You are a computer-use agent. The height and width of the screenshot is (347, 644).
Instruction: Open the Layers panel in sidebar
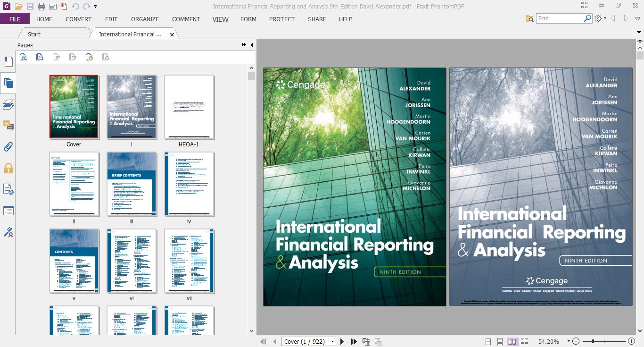8,104
